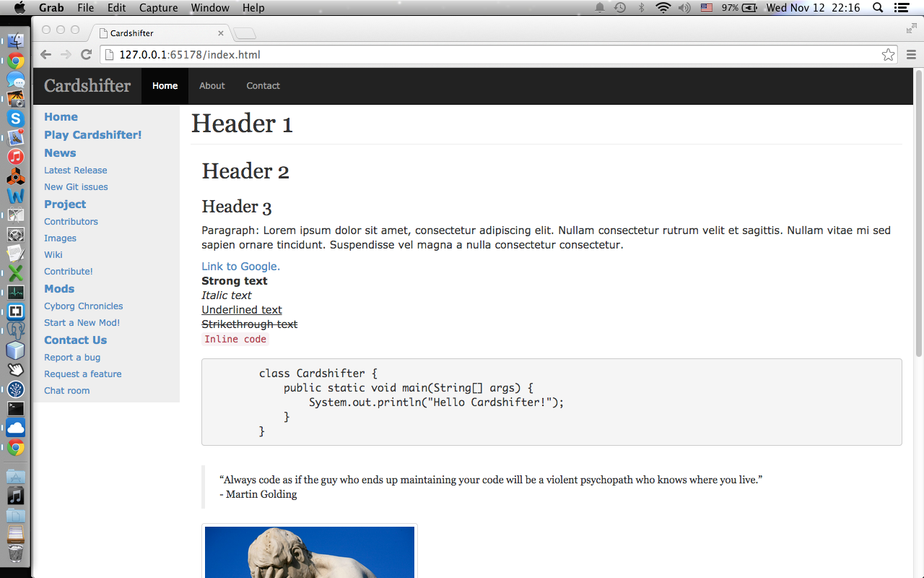Viewport: 924px width, 578px height.
Task: Open VirtualBox cube icon in dock
Action: point(16,351)
